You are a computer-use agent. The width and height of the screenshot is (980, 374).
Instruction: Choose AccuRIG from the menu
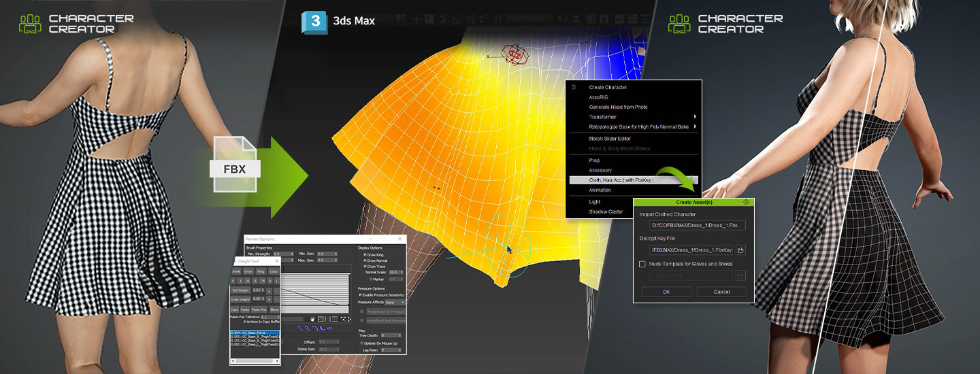pyautogui.click(x=599, y=97)
